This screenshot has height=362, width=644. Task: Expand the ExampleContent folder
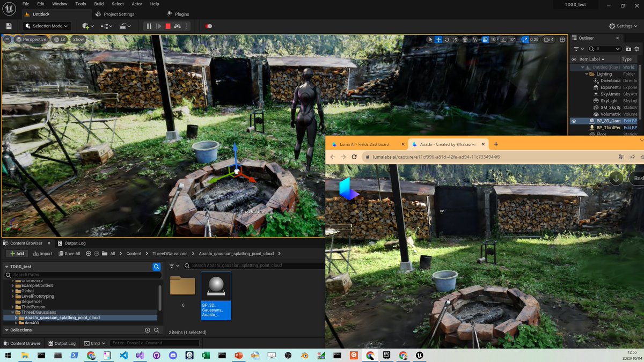click(x=13, y=285)
